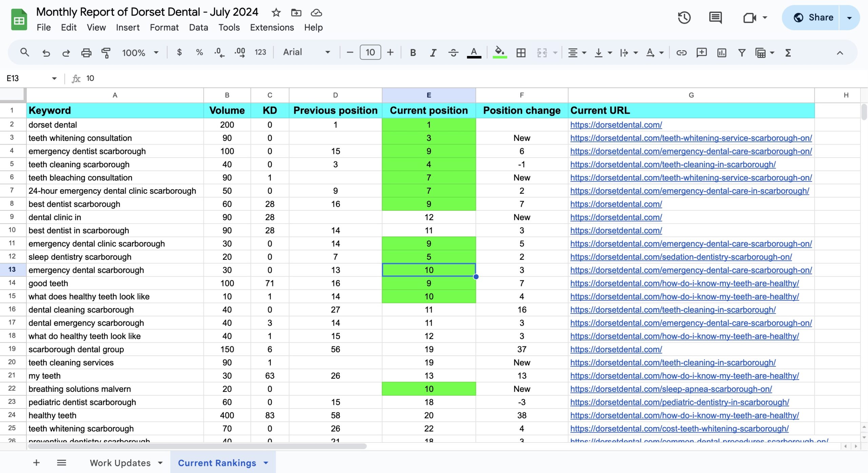Collapse the toolbar with up chevron
Image resolution: width=868 pixels, height=473 pixels.
click(x=840, y=53)
